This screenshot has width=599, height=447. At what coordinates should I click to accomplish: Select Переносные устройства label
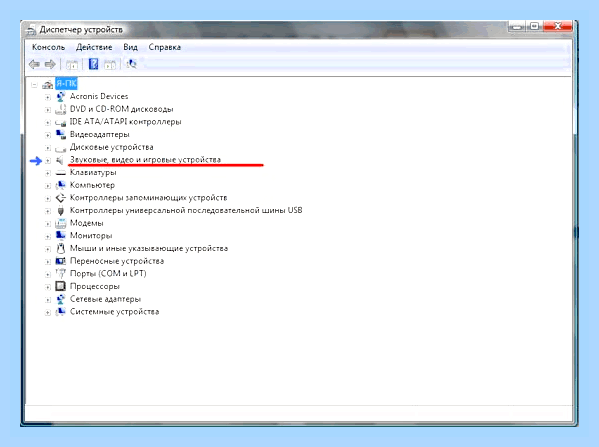point(117,261)
